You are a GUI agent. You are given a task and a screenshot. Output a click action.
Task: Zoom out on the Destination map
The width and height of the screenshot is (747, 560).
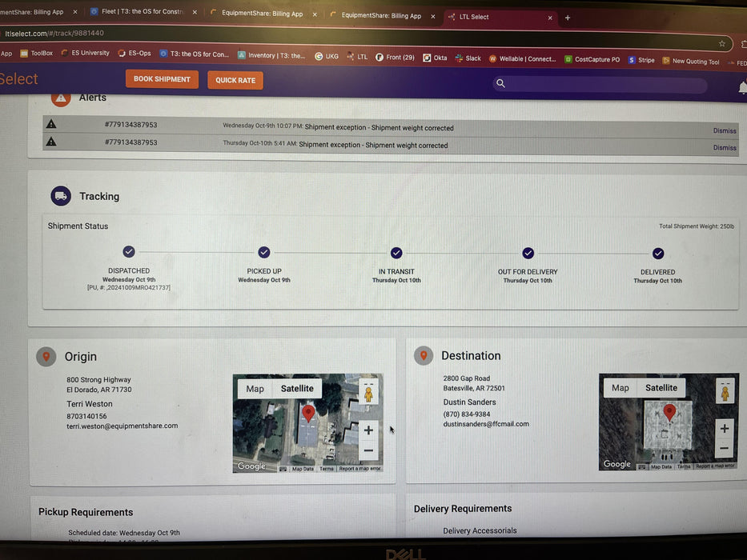click(725, 450)
